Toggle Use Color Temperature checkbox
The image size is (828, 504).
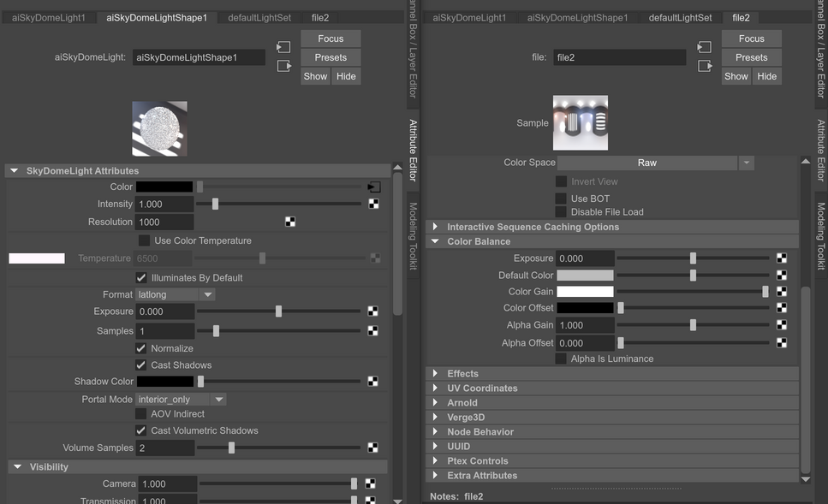point(144,240)
